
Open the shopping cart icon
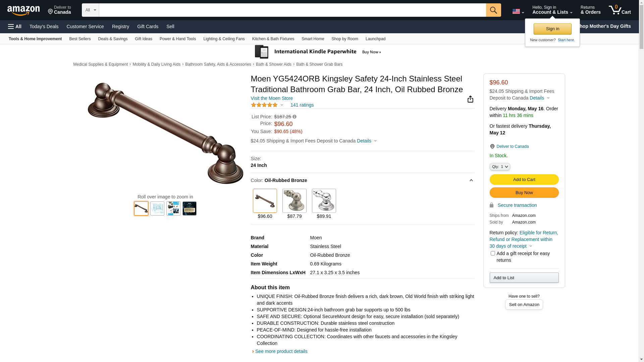[620, 10]
